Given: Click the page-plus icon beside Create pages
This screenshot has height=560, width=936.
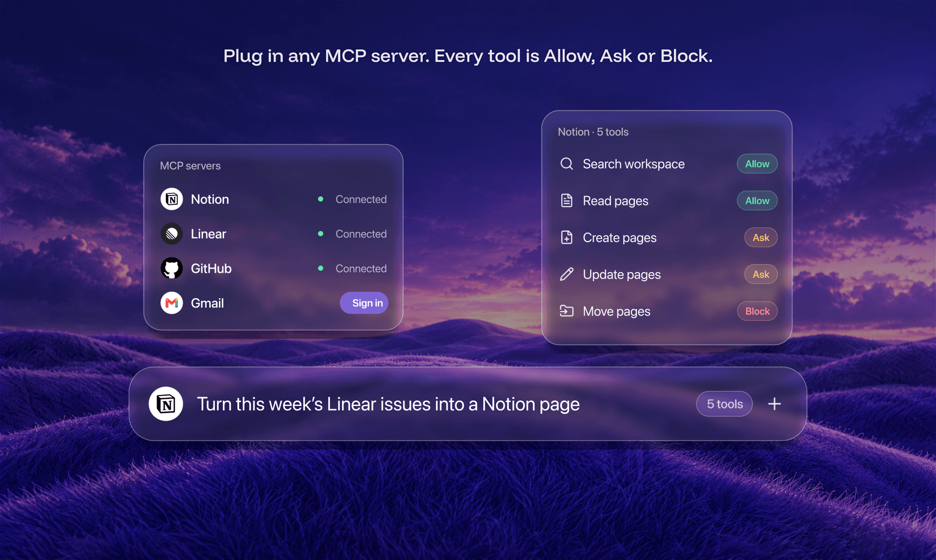Looking at the screenshot, I should 567,237.
